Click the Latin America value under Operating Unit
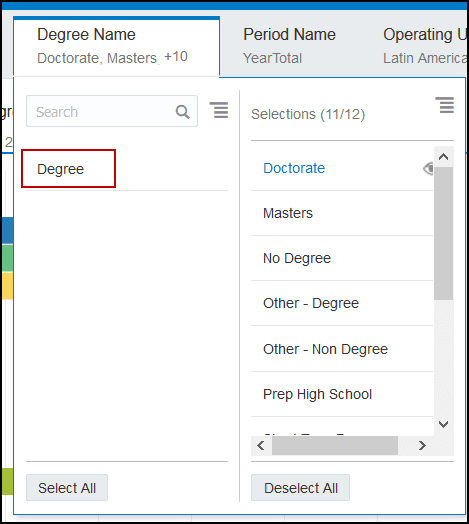This screenshot has width=469, height=524. 425,58
